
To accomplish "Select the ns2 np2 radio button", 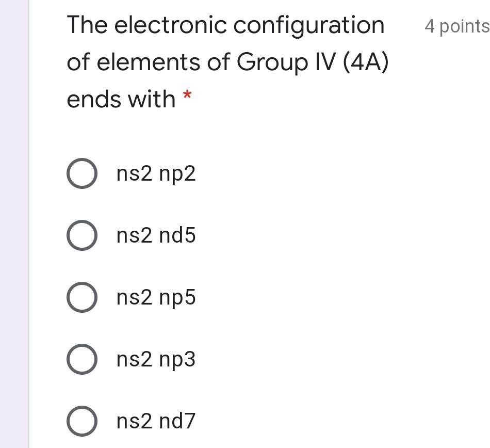I will (x=82, y=173).
